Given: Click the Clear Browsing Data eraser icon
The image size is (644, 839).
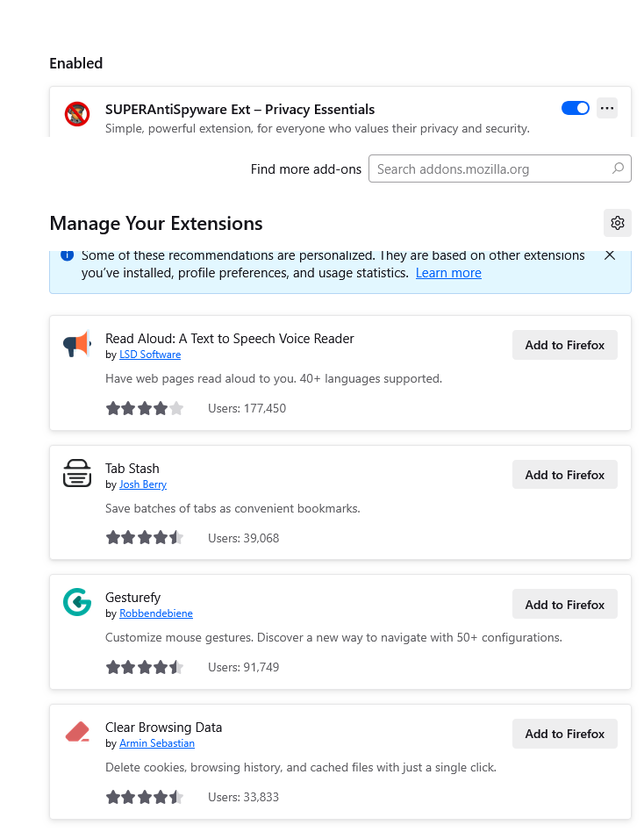Looking at the screenshot, I should (77, 732).
